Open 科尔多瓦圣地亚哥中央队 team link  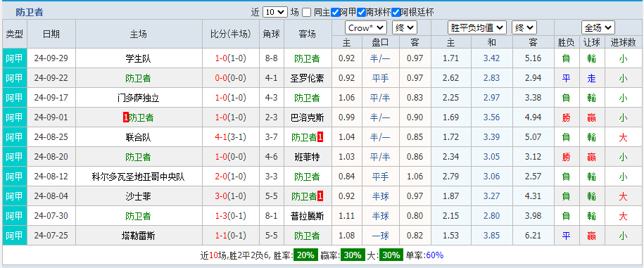139,177
